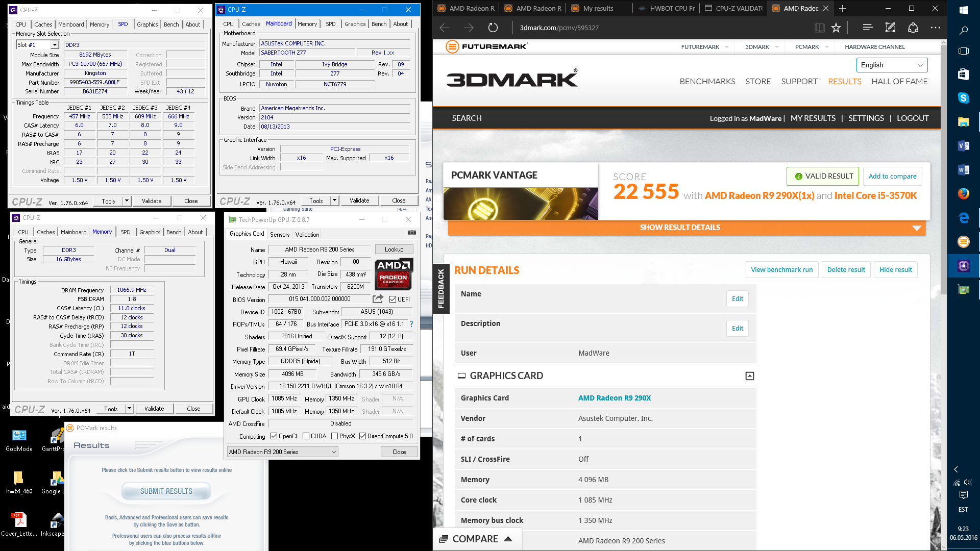Toggle the UEFI checkbox in GPU-Z
This screenshot has width=980, height=551.
393,299
